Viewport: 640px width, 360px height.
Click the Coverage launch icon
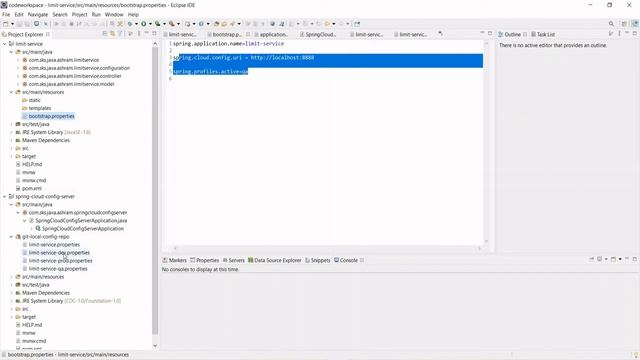point(158,24)
